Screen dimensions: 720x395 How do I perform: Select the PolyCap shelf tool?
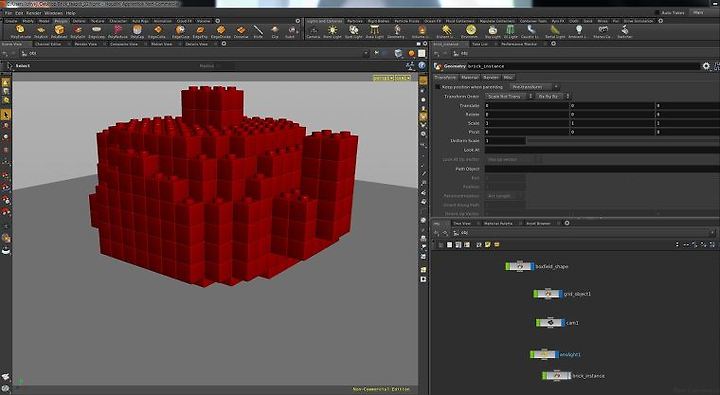pos(137,32)
